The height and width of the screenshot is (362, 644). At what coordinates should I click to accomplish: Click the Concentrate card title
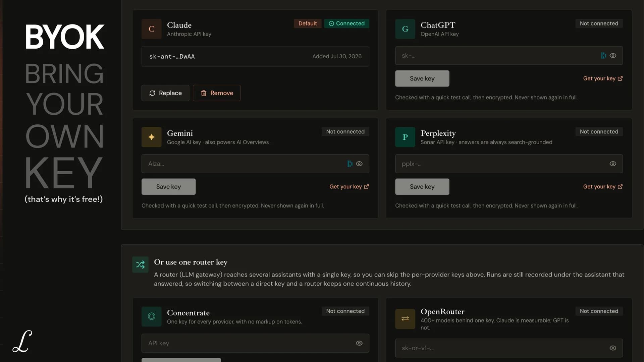pyautogui.click(x=188, y=313)
